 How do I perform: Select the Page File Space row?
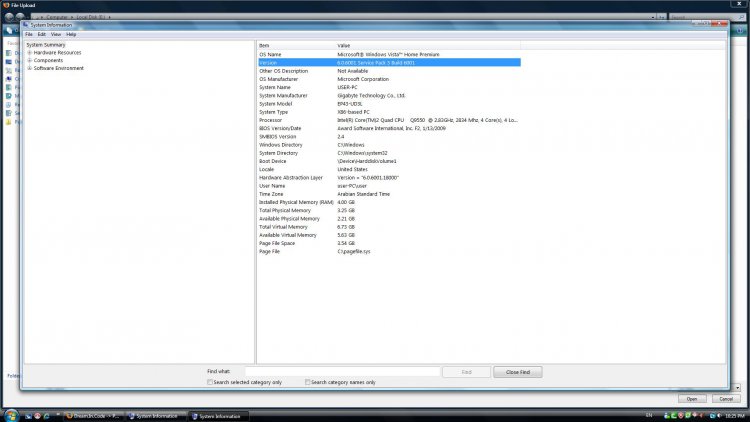point(389,243)
